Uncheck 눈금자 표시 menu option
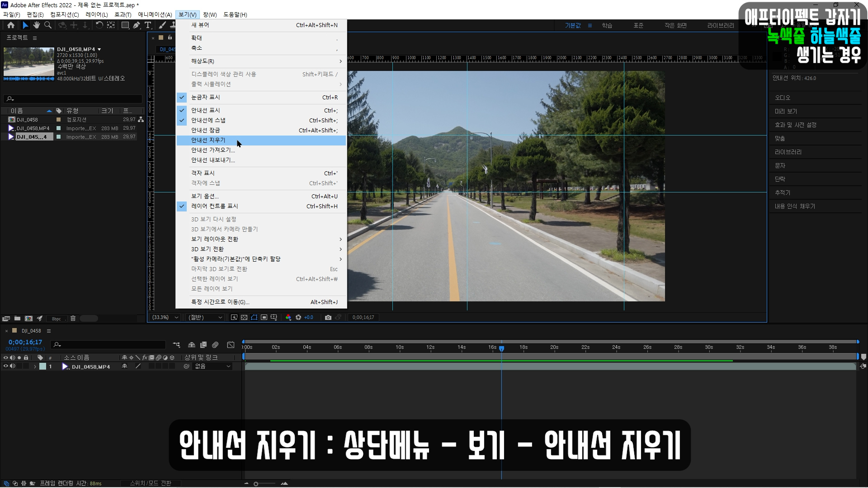The height and width of the screenshot is (488, 868). 206,97
